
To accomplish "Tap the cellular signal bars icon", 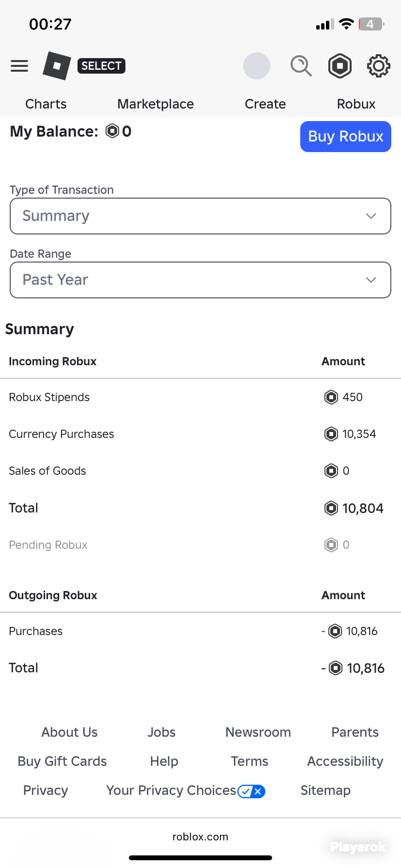I will point(325,25).
